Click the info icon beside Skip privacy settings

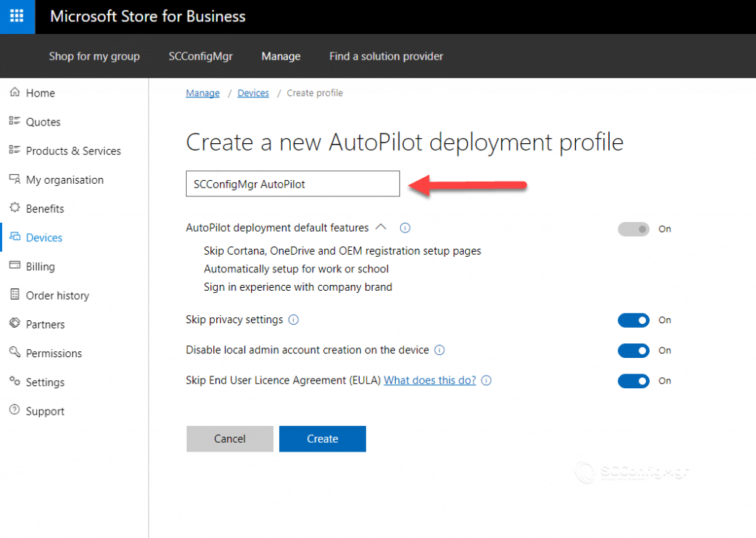(294, 320)
